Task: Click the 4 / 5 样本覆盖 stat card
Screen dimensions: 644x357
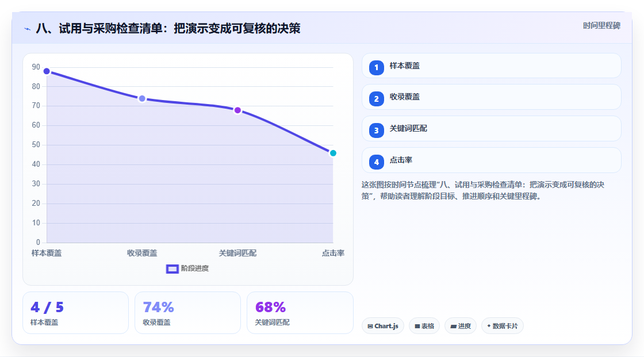Action: tap(75, 313)
